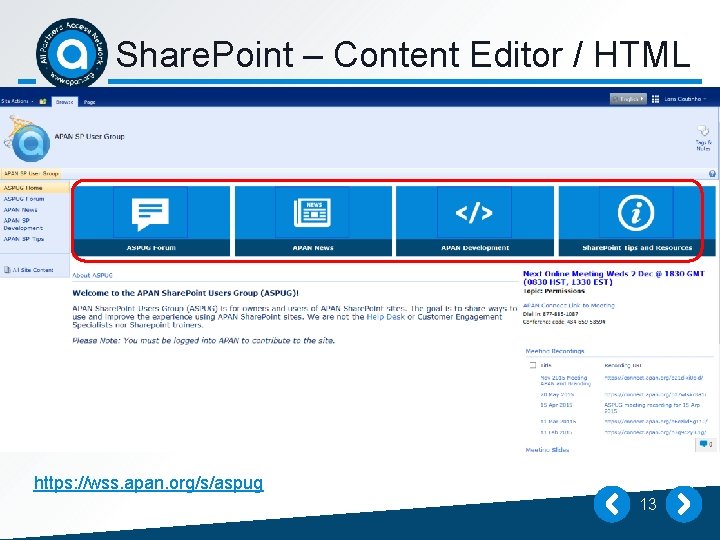Open the Lara Coutinho user menu

(685, 99)
